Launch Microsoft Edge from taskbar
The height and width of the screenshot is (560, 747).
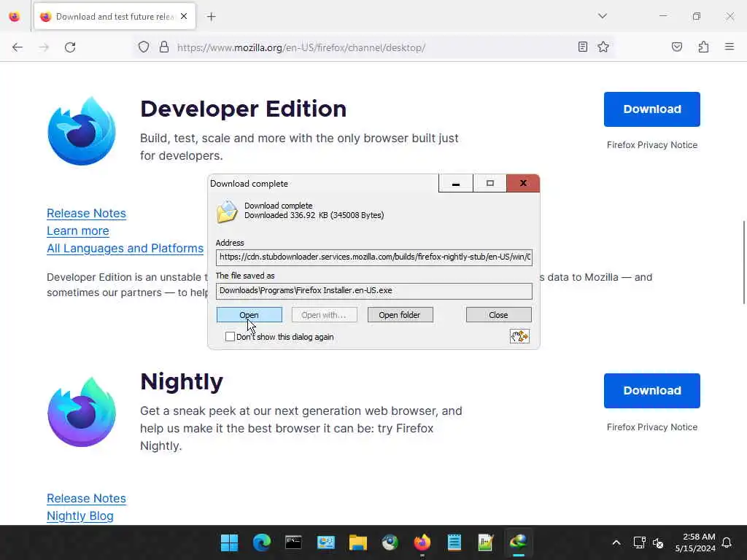click(x=262, y=542)
